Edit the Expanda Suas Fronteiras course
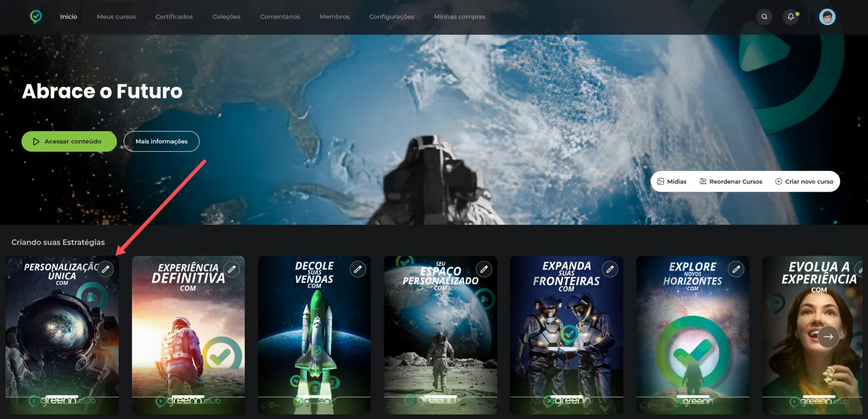 click(x=610, y=269)
